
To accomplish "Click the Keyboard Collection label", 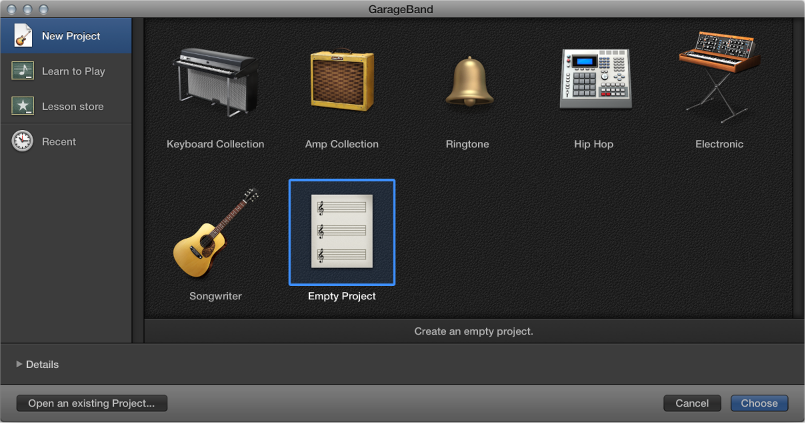I will point(215,144).
